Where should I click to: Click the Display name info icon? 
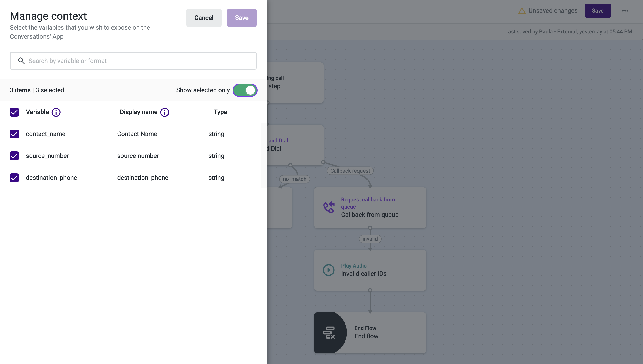(165, 112)
